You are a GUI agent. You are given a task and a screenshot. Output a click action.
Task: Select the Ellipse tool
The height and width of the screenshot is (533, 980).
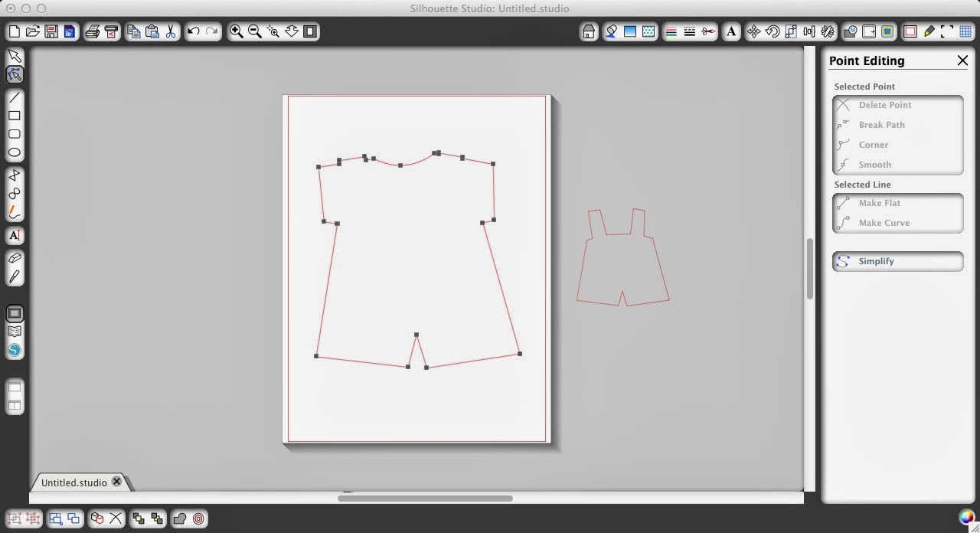(x=15, y=152)
